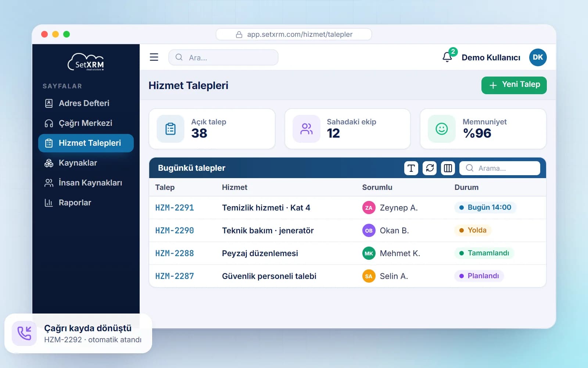This screenshot has width=588, height=368.
Task: Open request HZM-2291 link
Action: point(175,208)
